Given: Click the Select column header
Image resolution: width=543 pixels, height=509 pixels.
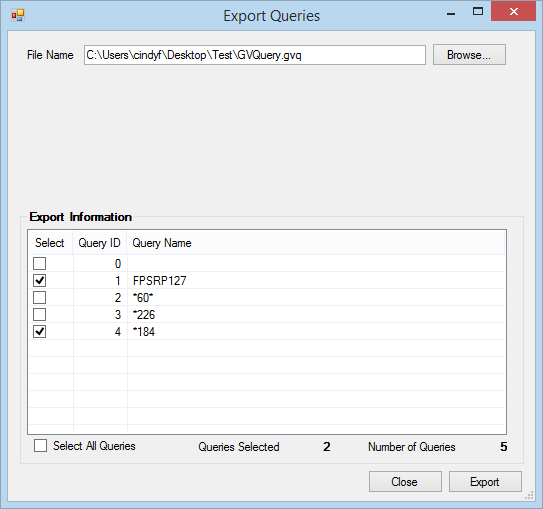Looking at the screenshot, I should pyautogui.click(x=50, y=243).
